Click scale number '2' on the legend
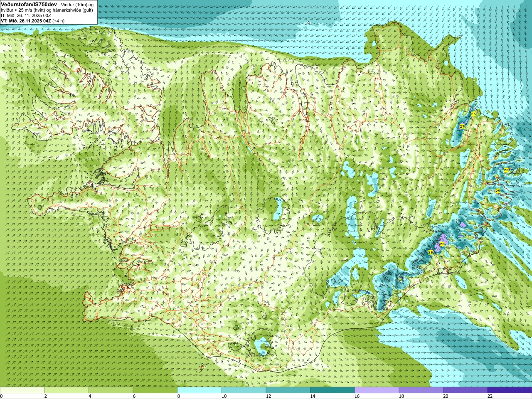This screenshot has height=399, width=532. [46, 396]
